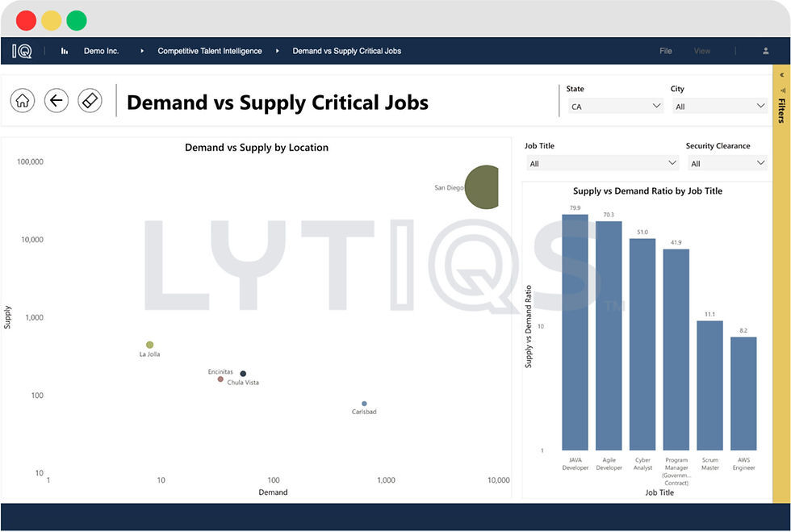Select the Encinitas data point
Screen dimensions: 791x532
coord(220,379)
